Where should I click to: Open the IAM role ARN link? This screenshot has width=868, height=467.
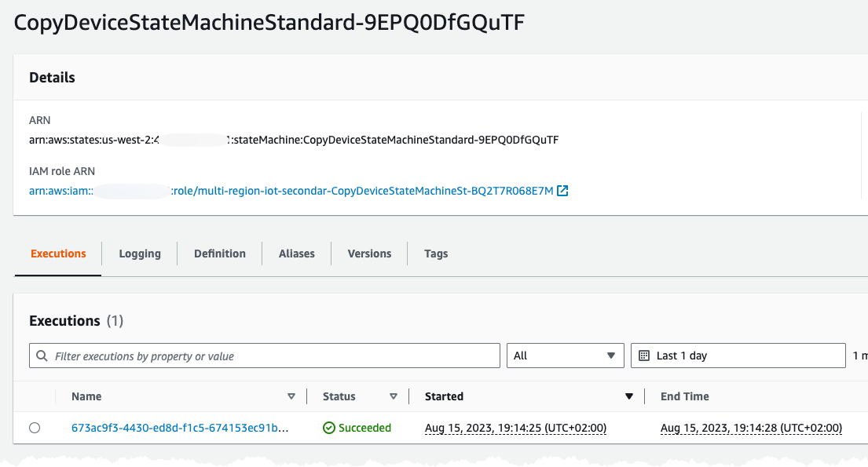pyautogui.click(x=291, y=191)
